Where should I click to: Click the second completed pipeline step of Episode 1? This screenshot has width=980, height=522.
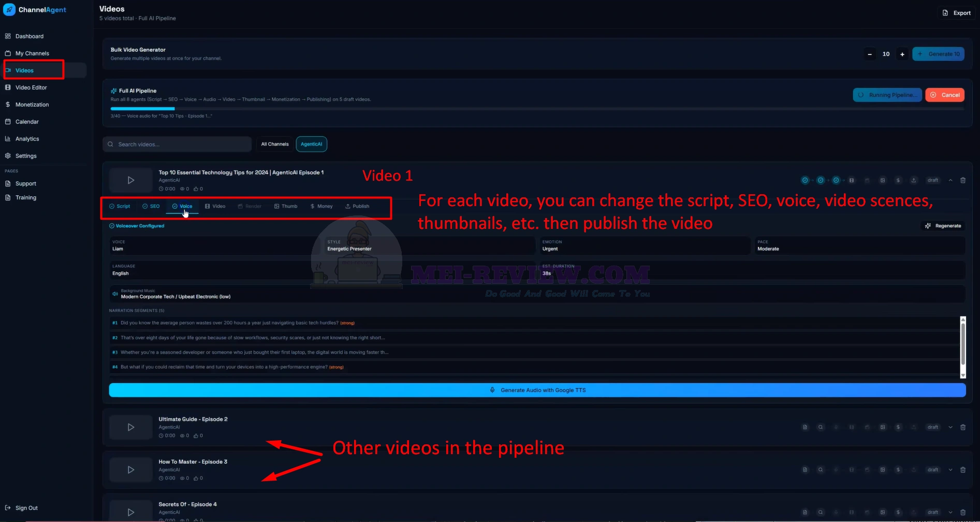[821, 180]
